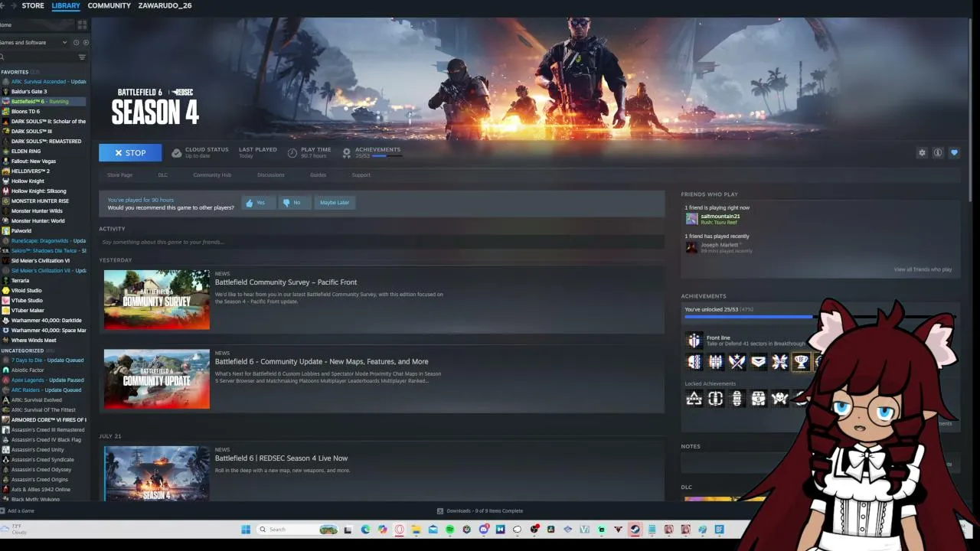
Task: Select Palworld in the library list
Action: (x=21, y=231)
